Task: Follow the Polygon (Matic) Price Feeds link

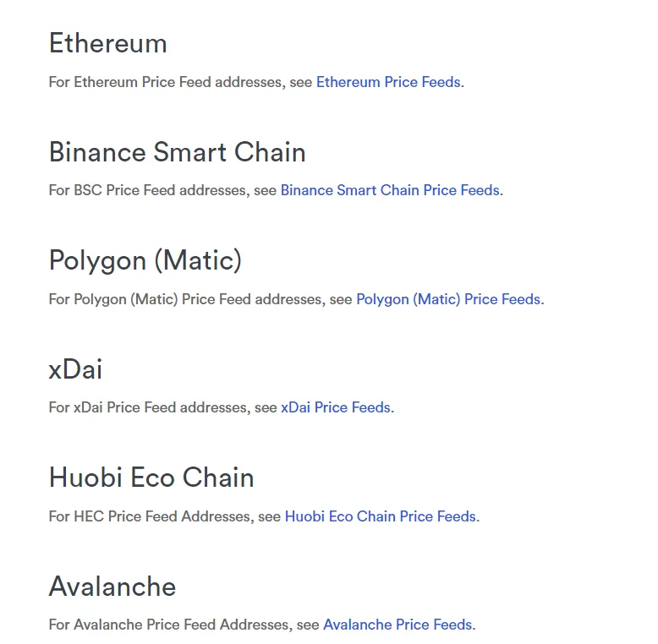Action: tap(448, 299)
